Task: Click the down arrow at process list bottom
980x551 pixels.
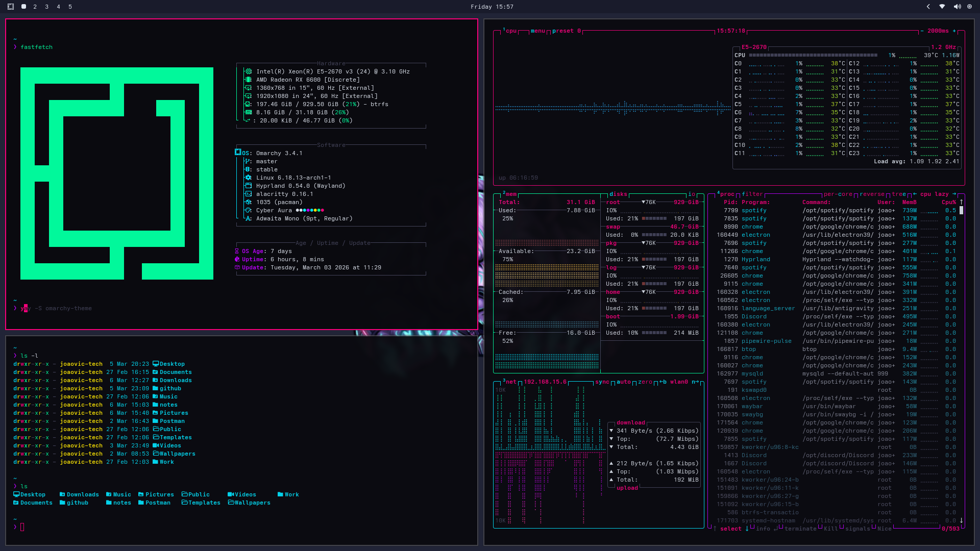Action: click(x=961, y=520)
